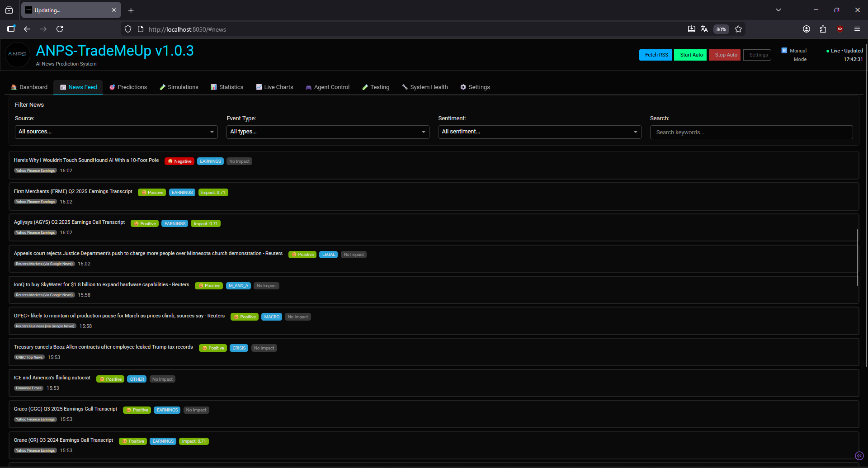
Task: Open the System Health tab
Action: pos(425,87)
